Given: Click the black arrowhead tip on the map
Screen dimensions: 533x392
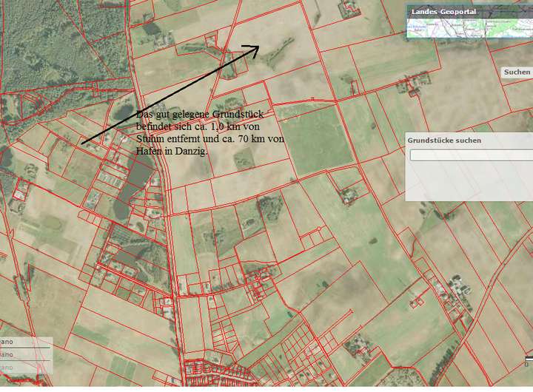Looking at the screenshot, I should coord(257,47).
